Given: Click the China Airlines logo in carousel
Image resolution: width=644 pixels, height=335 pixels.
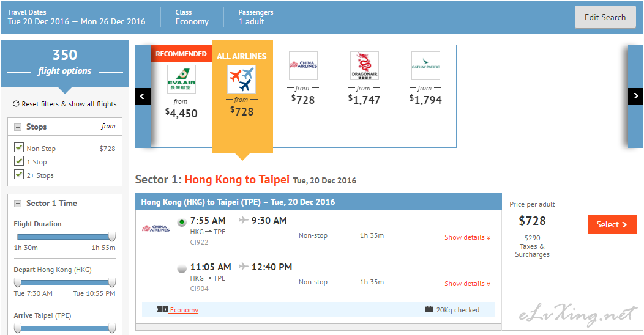Looking at the screenshot, I should click(303, 66).
